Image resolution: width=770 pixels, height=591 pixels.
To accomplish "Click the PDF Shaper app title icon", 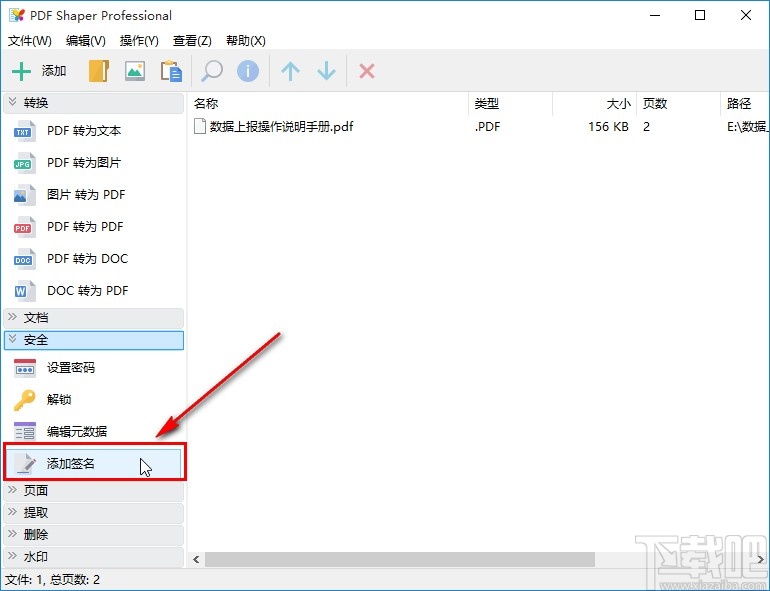I will (17, 15).
